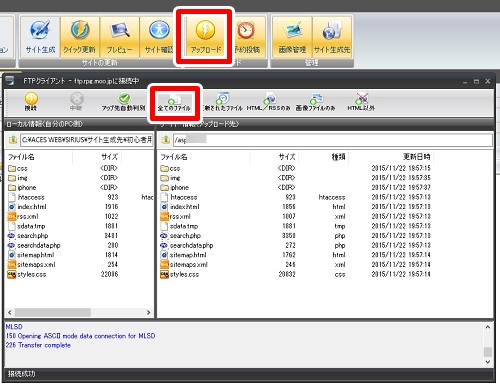Select local img folder
Viewport: 500px width, 387px height.
point(18,178)
